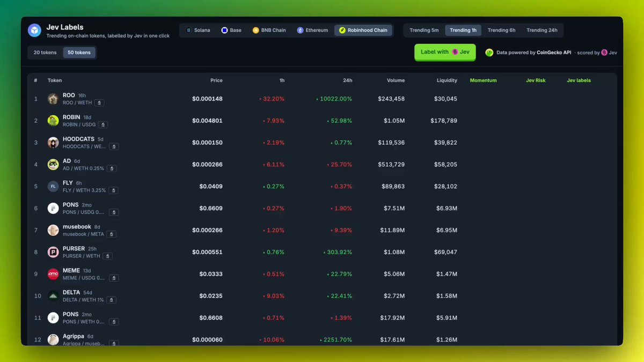Click the ROO 24h change 10022.00%
This screenshot has width=644, height=362.
pyautogui.click(x=334, y=99)
